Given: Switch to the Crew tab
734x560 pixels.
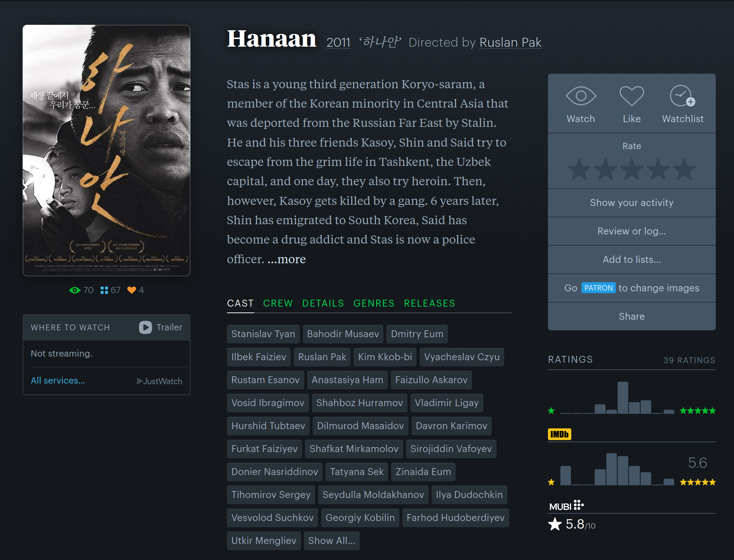Looking at the screenshot, I should tap(278, 303).
